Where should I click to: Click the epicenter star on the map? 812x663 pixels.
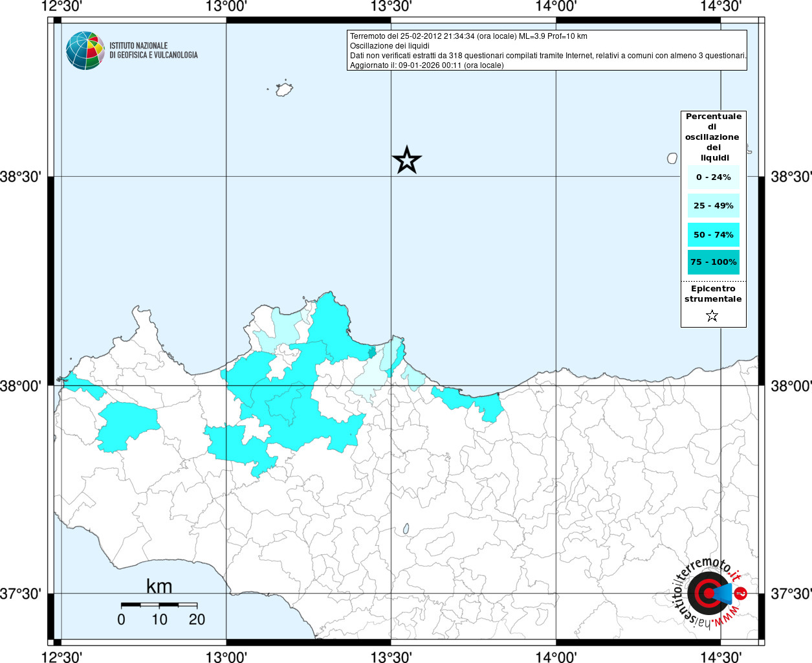[407, 160]
